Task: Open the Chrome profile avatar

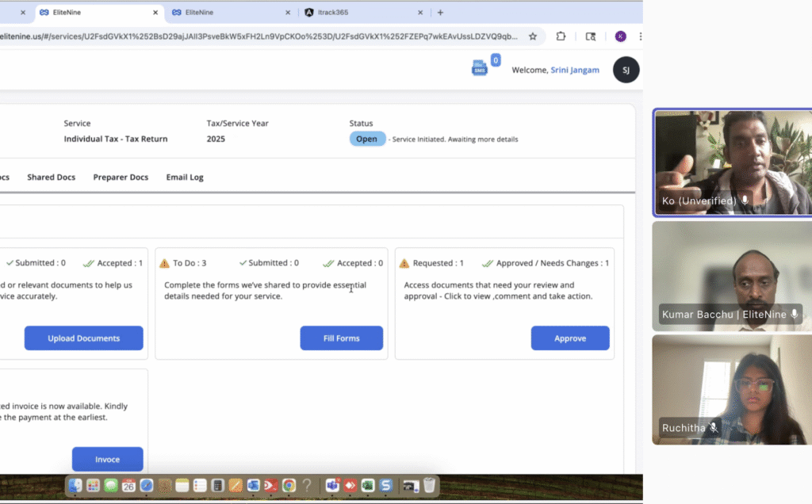Action: point(620,36)
